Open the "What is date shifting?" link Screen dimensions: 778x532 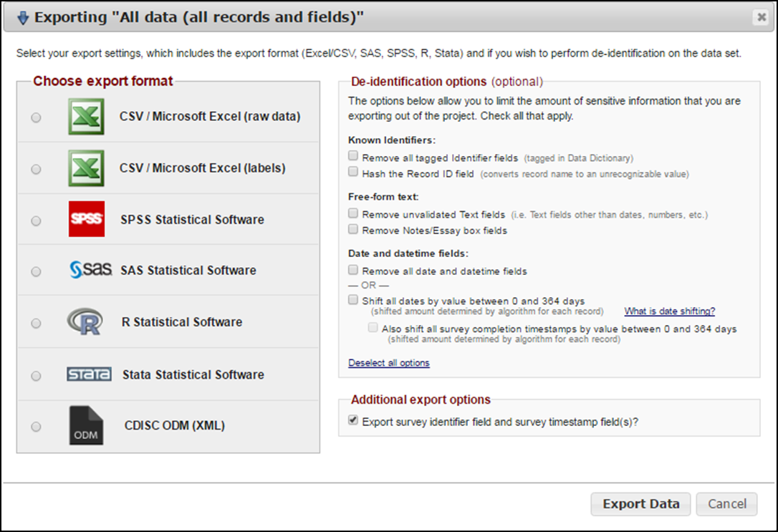669,311
